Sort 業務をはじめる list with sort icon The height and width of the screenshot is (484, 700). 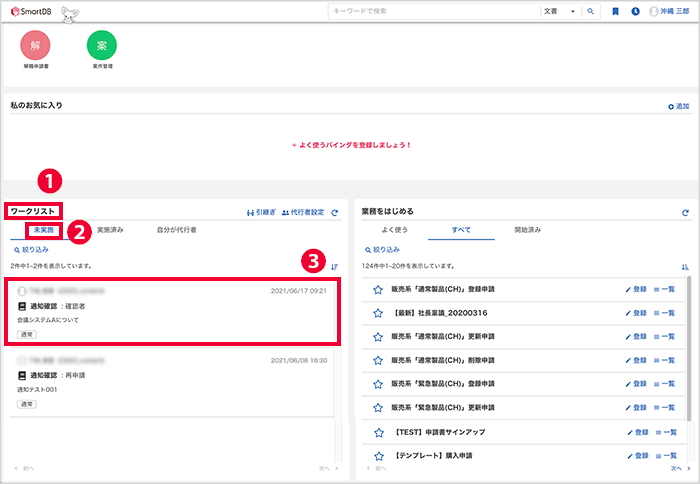(x=685, y=267)
